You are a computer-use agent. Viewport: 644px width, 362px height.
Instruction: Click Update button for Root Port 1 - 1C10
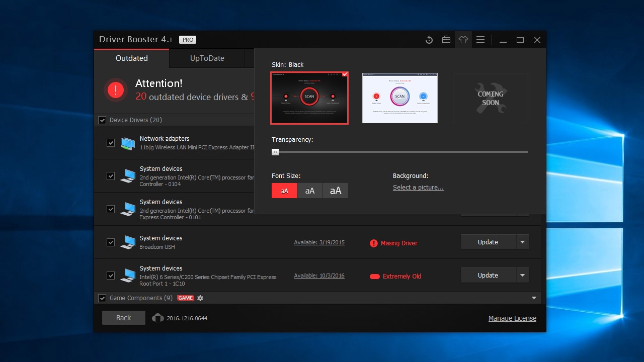488,276
